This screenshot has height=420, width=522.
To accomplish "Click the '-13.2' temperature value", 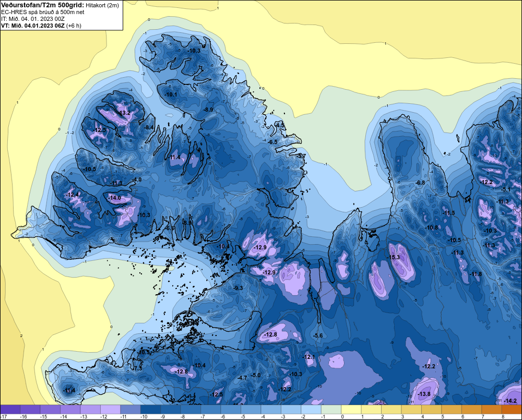I will (x=124, y=113).
